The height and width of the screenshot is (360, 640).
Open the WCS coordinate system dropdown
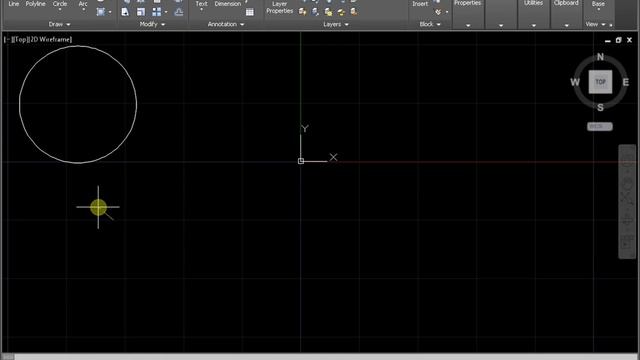600,127
